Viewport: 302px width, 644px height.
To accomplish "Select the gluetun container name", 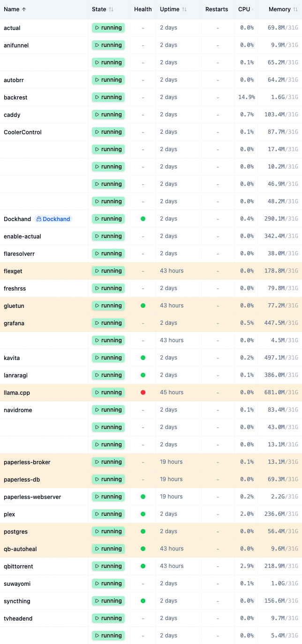I will 14,306.
